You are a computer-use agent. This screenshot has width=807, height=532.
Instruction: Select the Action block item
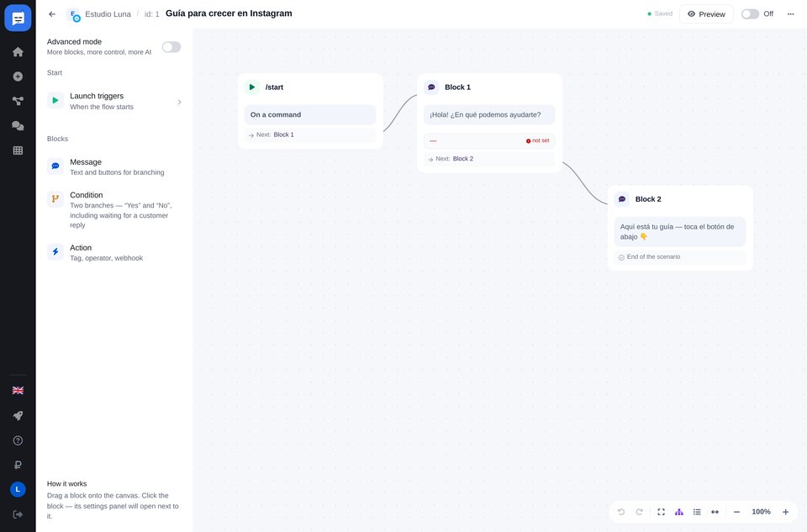pos(114,253)
